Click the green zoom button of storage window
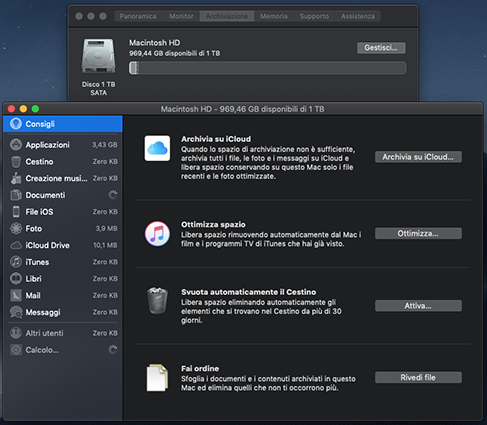The height and width of the screenshot is (425, 487). pyautogui.click(x=35, y=109)
